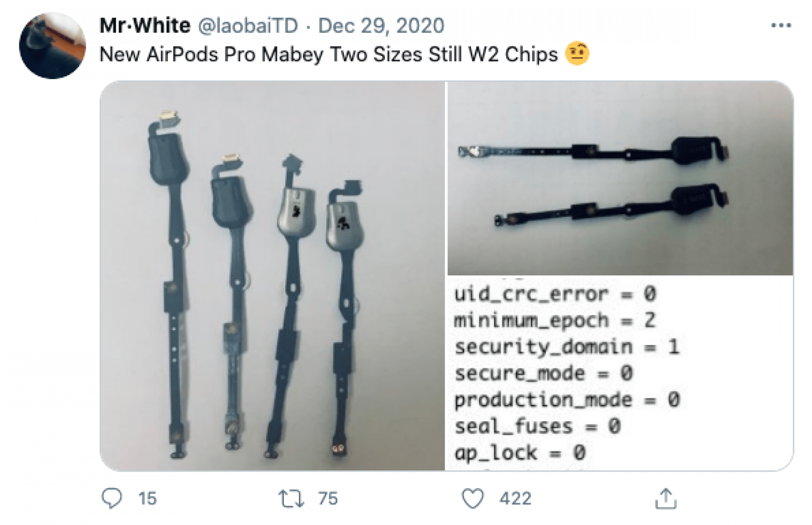Click the Mr·White display name
This screenshot has height=525, width=812.
pyautogui.click(x=145, y=26)
